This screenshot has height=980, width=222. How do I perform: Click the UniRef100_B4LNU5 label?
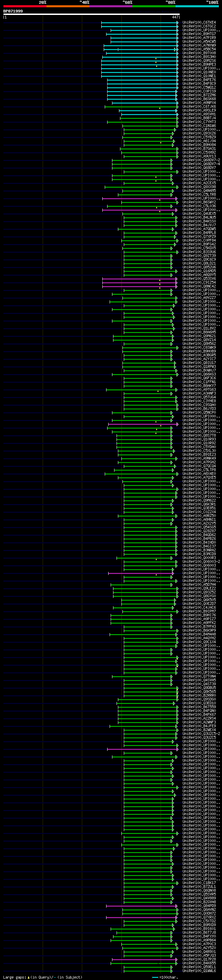[x=199, y=217]
